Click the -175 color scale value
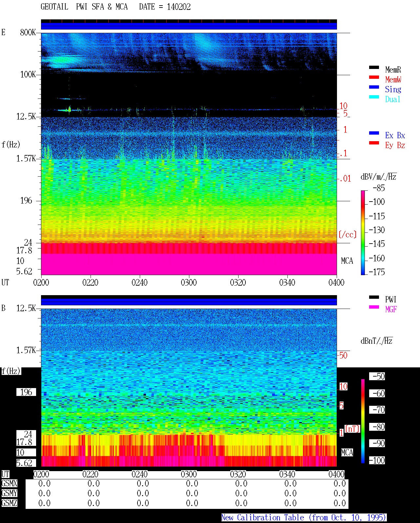The width and height of the screenshot is (420, 523). pos(377,272)
